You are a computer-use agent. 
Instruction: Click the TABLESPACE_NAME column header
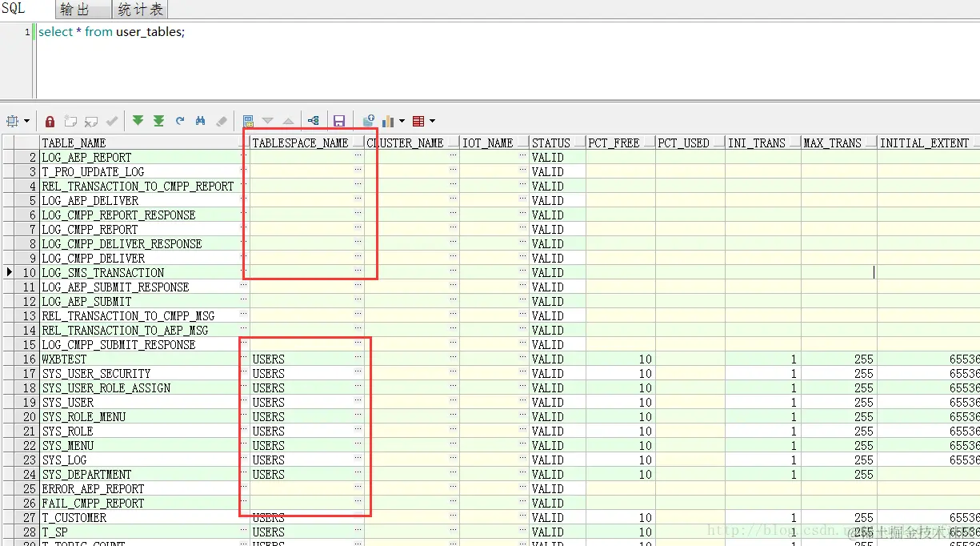[x=307, y=143]
